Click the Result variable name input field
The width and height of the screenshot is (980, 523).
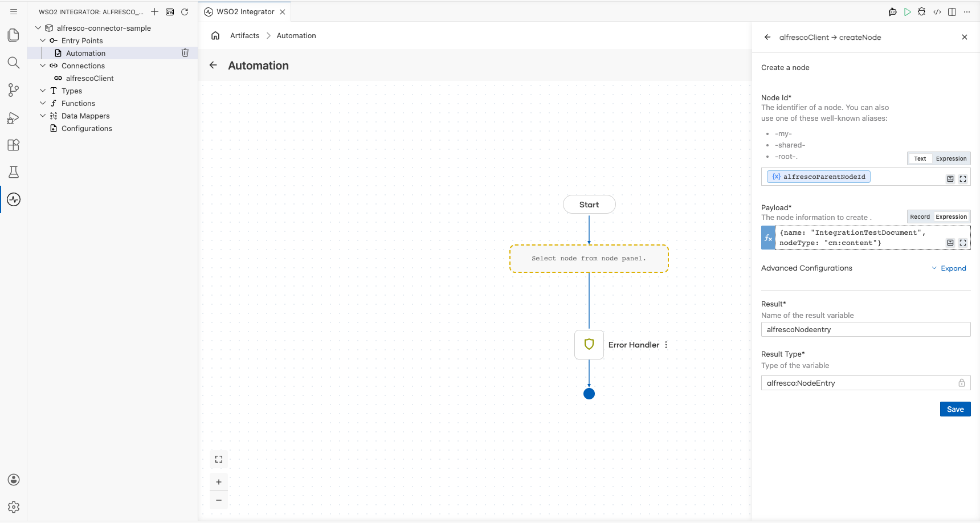(x=865, y=329)
